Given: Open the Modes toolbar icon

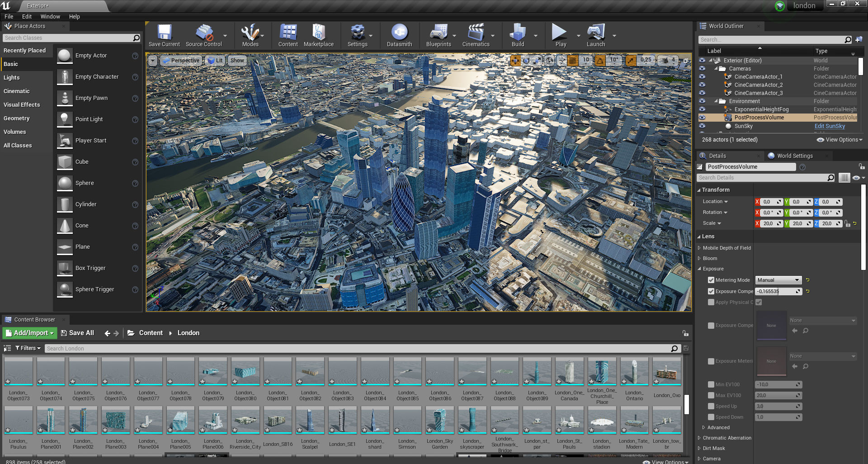Looking at the screenshot, I should [250, 35].
